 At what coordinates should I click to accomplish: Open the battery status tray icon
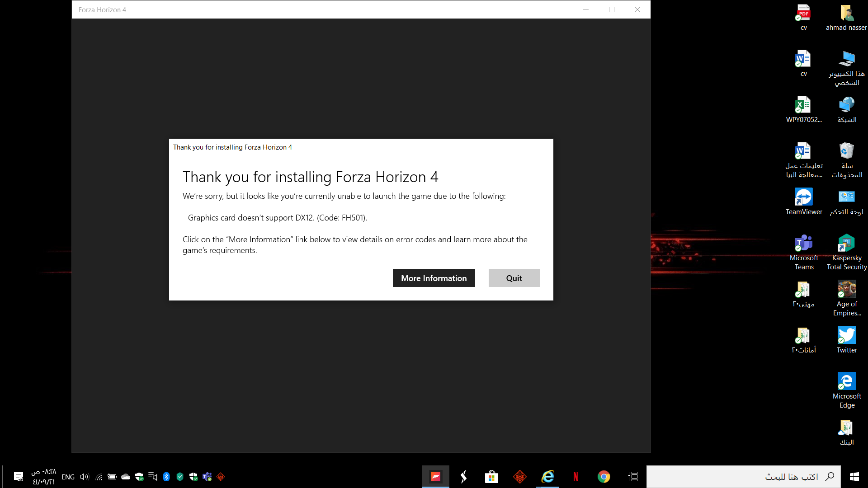[x=112, y=477]
